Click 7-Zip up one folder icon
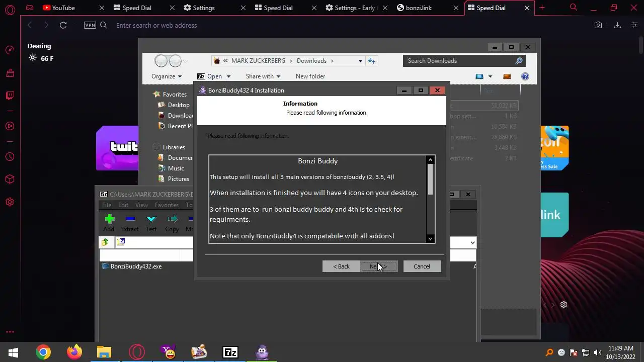Image resolution: width=644 pixels, height=362 pixels. pyautogui.click(x=105, y=242)
